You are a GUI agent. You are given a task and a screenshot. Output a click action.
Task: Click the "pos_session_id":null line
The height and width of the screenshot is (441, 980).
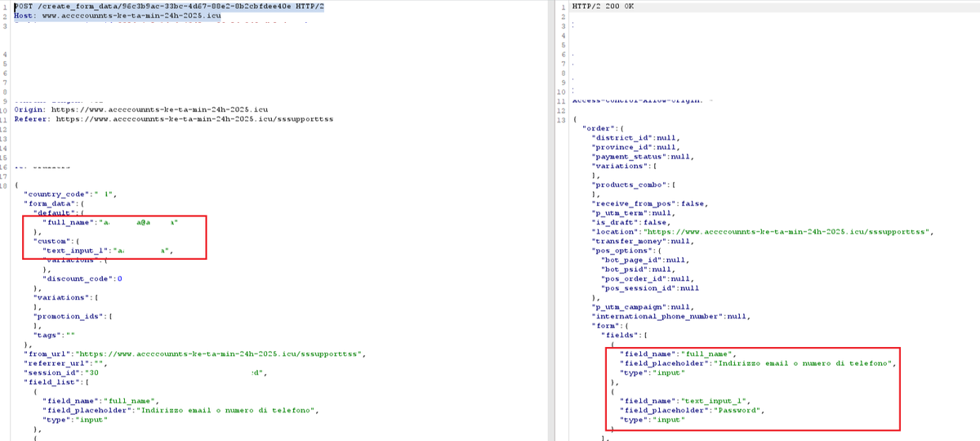click(650, 287)
